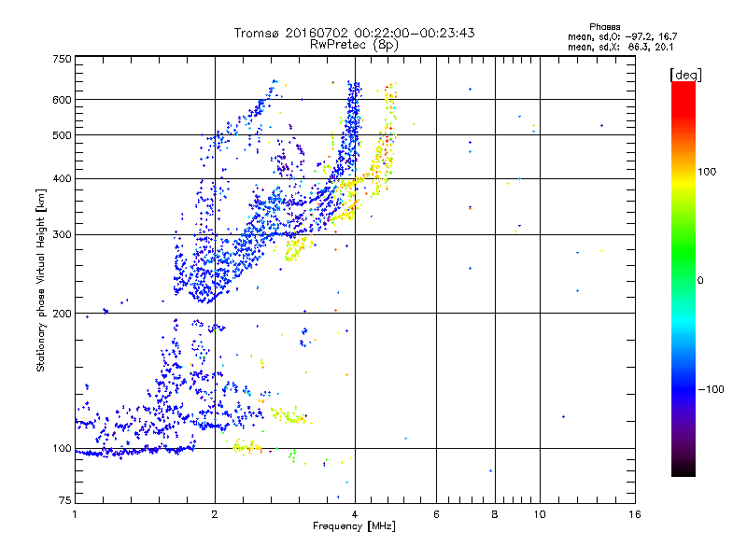Pick the black bottom of the colorbar
Viewport: 747px width, 560px height.
point(684,471)
